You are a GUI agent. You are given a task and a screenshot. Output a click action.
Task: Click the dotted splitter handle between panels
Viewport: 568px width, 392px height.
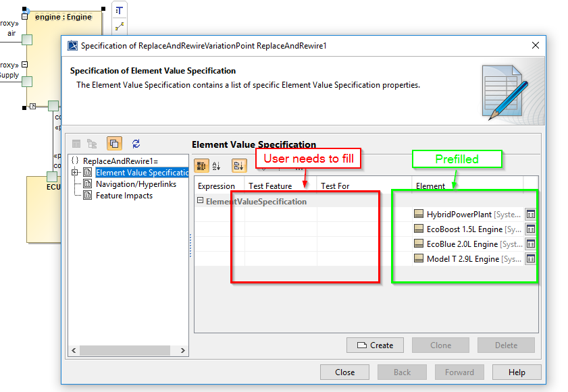coord(190,246)
